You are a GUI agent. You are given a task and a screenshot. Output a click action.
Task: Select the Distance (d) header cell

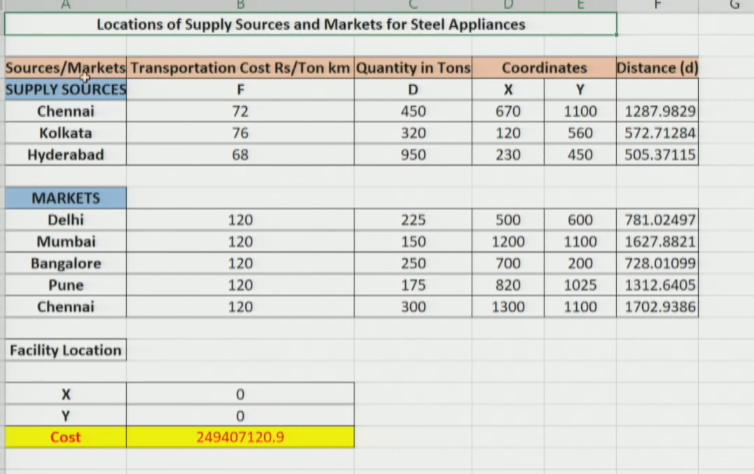point(657,68)
